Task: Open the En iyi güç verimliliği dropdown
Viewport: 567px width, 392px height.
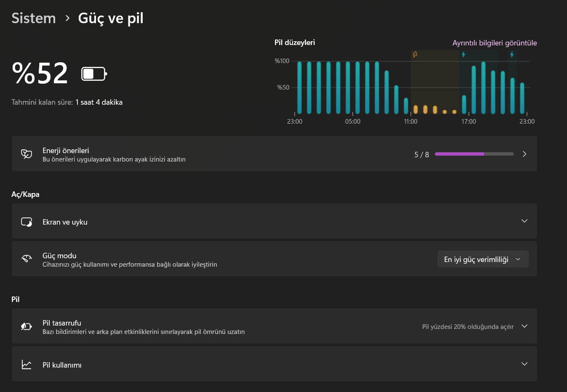Action: click(x=483, y=260)
